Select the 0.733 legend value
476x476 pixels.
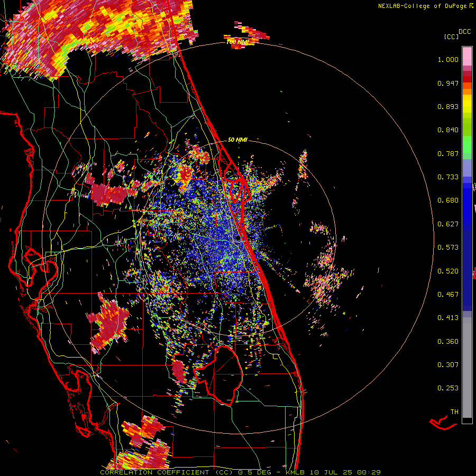point(448,177)
